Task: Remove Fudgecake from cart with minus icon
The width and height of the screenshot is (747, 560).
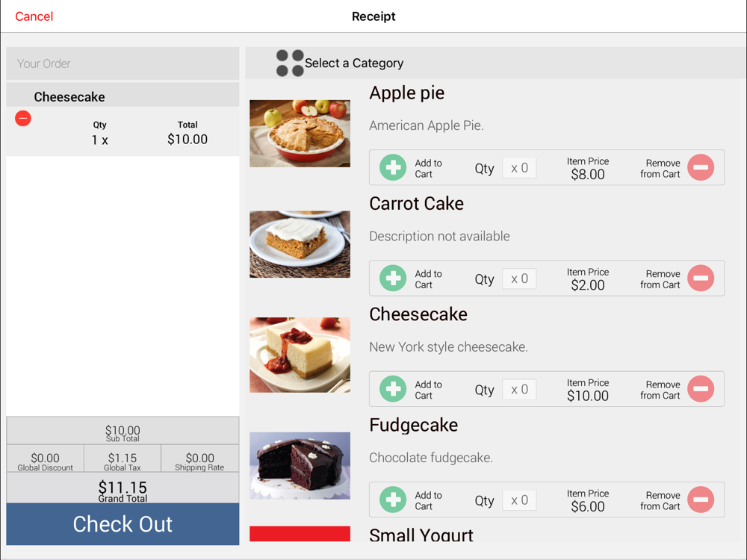Action: click(x=701, y=500)
